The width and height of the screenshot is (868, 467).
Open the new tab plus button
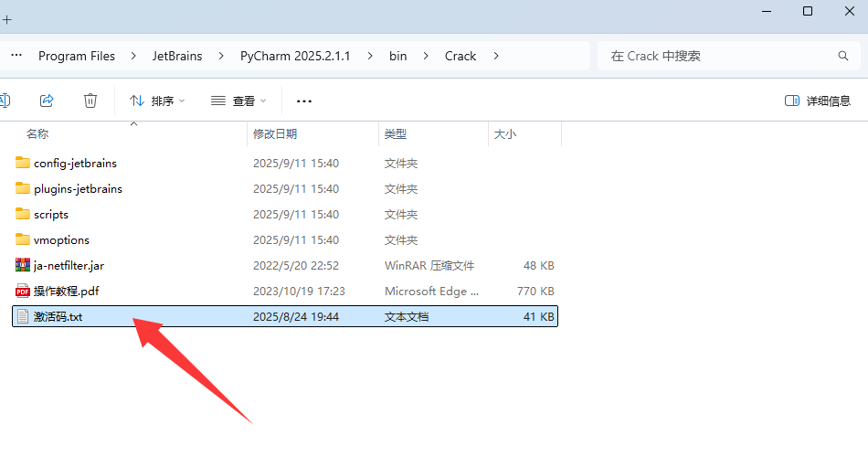coord(6,20)
